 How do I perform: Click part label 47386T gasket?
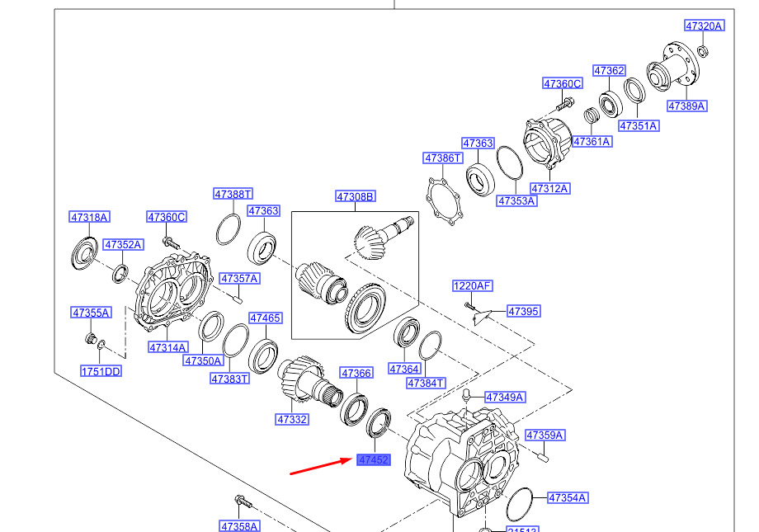(443, 158)
